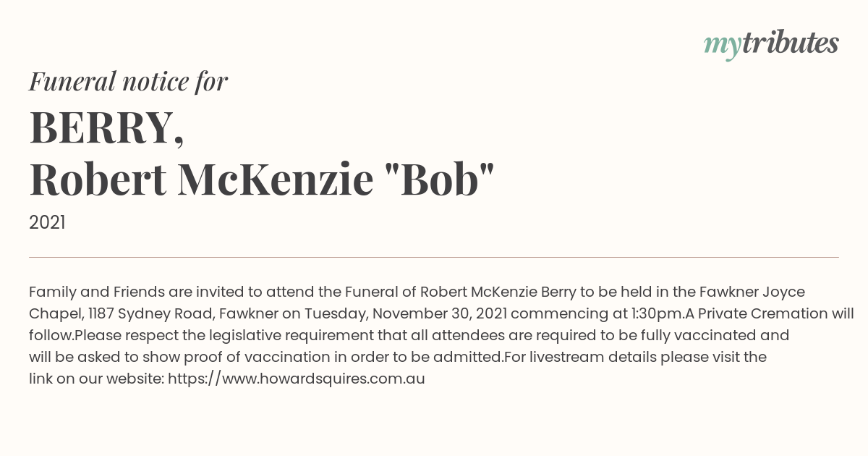Click the mytributes logo
Viewport: 868px width, 456px height.
[x=771, y=44]
